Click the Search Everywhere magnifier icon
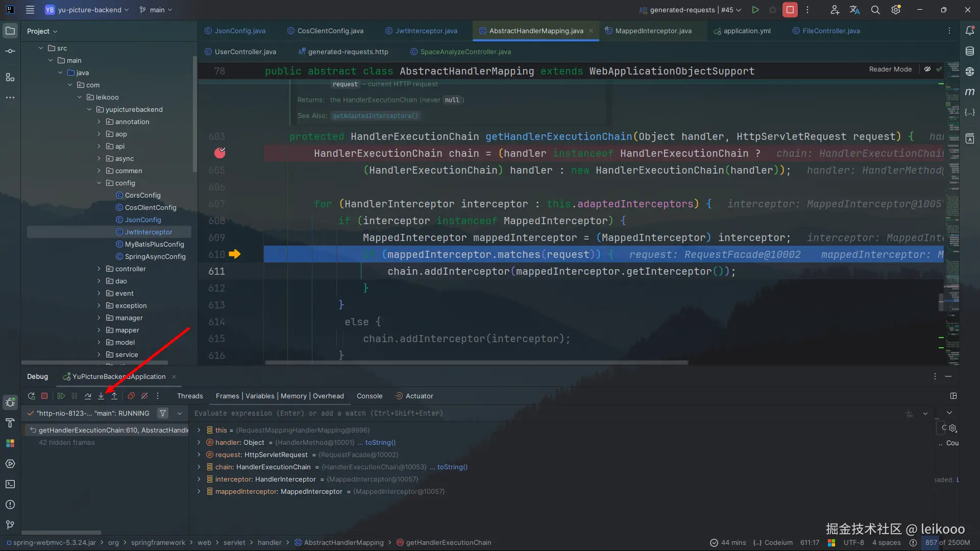 pos(875,10)
